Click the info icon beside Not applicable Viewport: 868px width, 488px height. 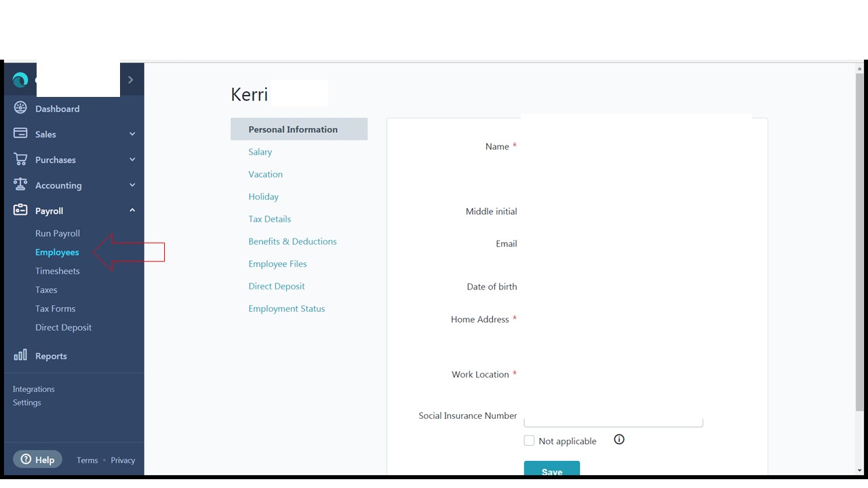pos(619,439)
